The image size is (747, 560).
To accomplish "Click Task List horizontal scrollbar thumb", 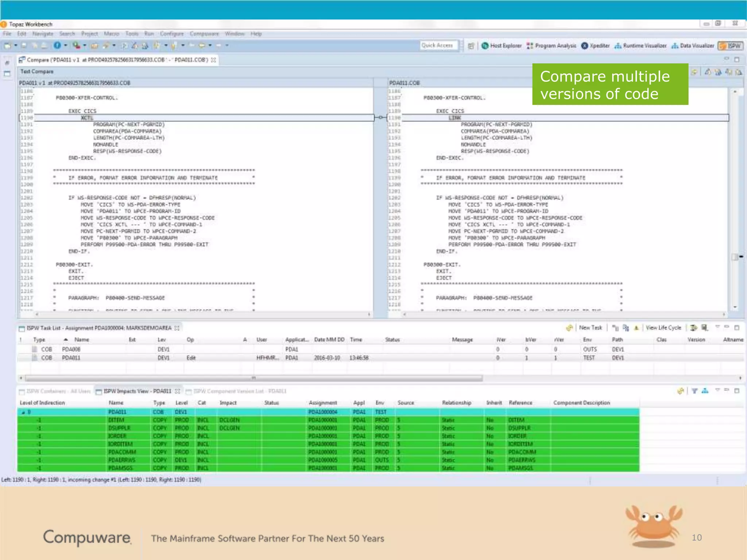I will click(254, 378).
